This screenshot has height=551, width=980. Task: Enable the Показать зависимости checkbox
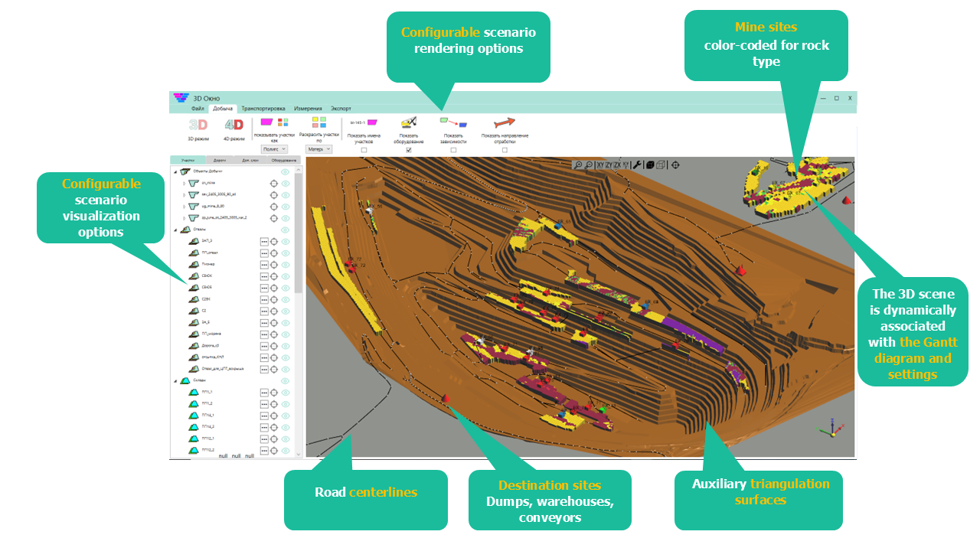point(453,150)
